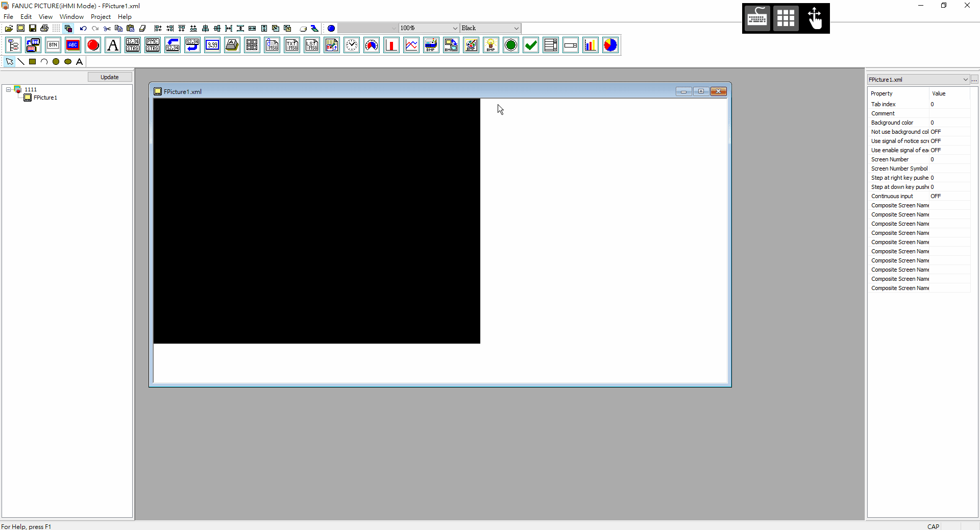Select the Clock control tool
Image resolution: width=980 pixels, height=530 pixels.
[x=352, y=45]
